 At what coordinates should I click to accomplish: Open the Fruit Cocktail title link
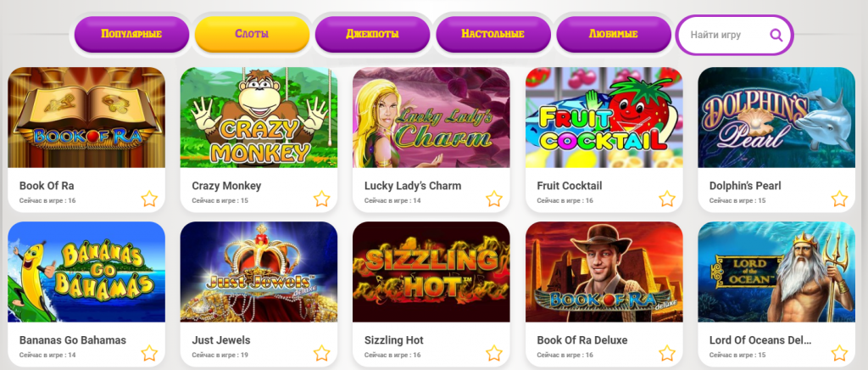[569, 186]
